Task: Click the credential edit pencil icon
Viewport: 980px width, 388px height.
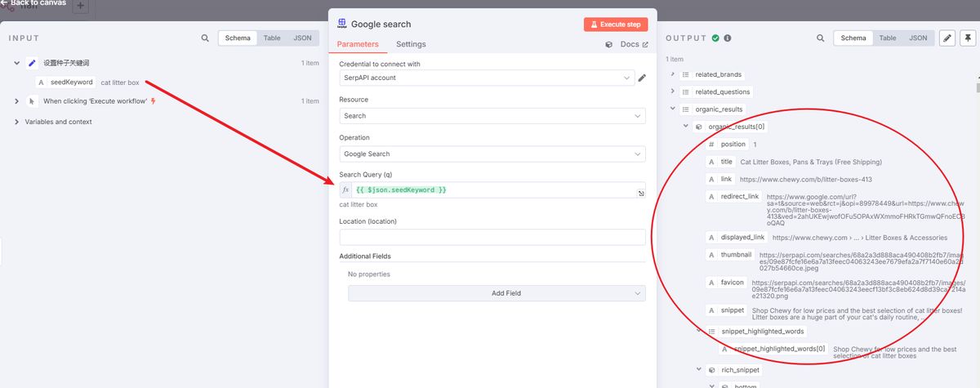Action: pos(642,78)
